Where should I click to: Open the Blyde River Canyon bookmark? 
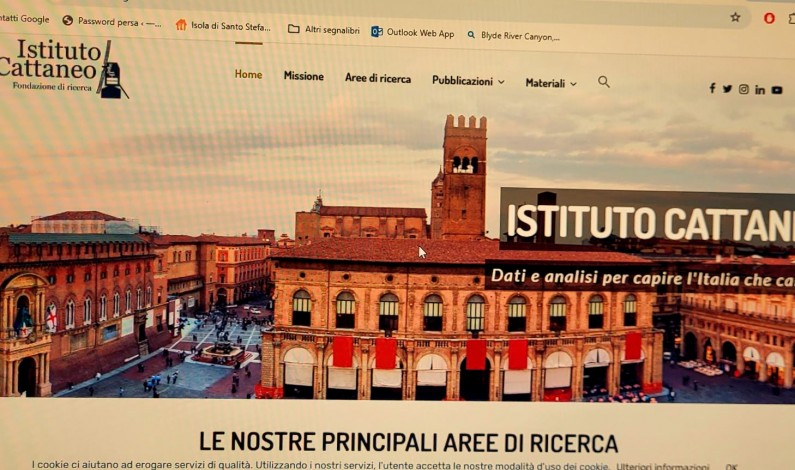click(513, 36)
